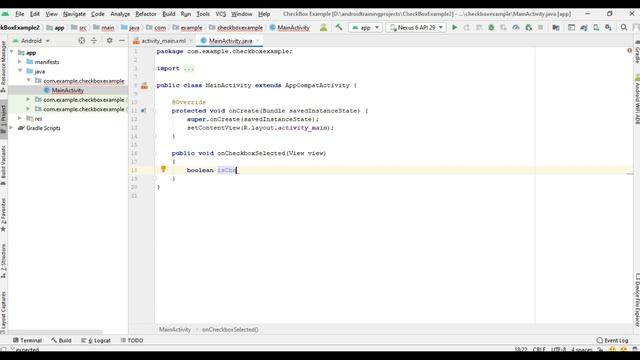The image size is (640, 360).
Task: Open the File menu
Action: (x=20, y=14)
